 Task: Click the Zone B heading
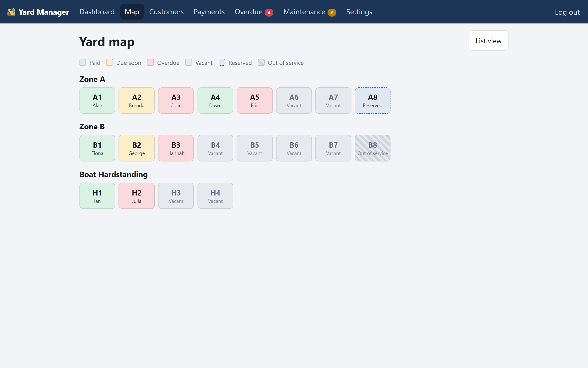pyautogui.click(x=92, y=126)
